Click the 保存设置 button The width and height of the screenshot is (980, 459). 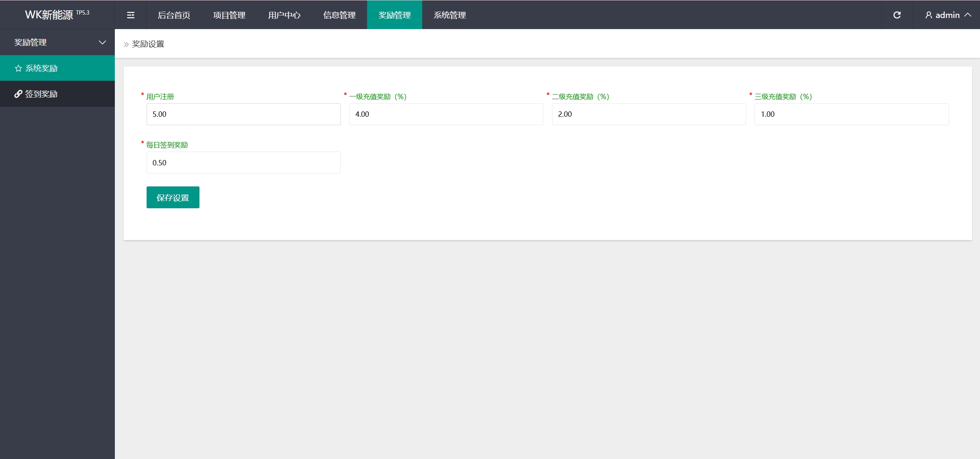pos(173,198)
